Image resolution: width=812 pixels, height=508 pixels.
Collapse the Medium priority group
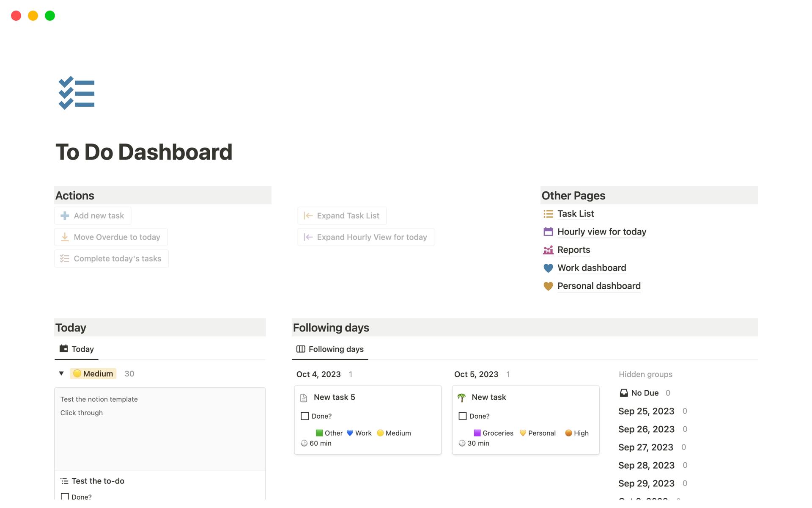pos(61,373)
